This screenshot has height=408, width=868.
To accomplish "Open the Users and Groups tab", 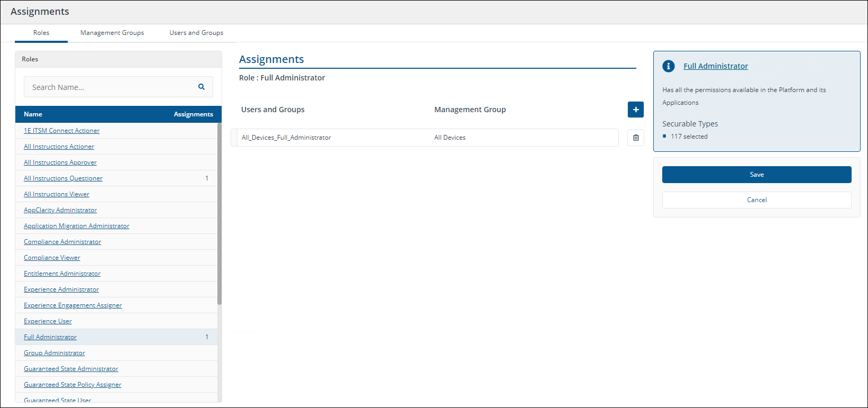I will point(196,33).
